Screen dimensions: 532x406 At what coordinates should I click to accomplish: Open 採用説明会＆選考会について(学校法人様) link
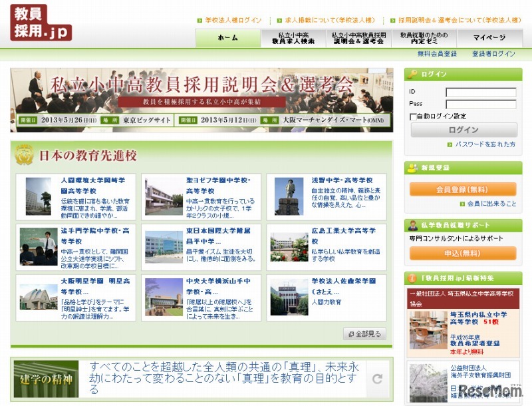459,21
